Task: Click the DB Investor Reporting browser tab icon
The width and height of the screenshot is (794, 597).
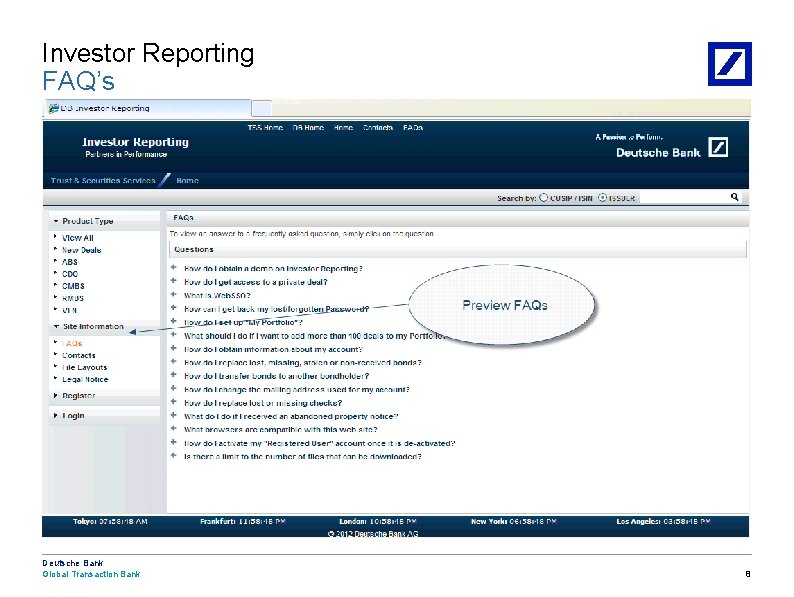Action: coord(53,108)
